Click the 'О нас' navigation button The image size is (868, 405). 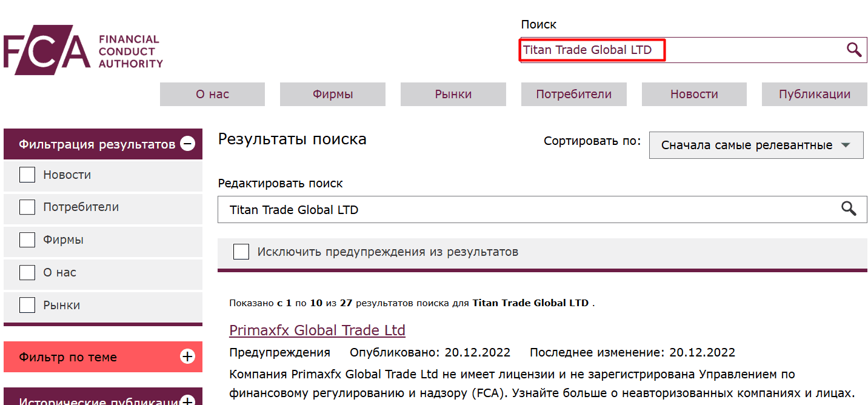point(212,94)
